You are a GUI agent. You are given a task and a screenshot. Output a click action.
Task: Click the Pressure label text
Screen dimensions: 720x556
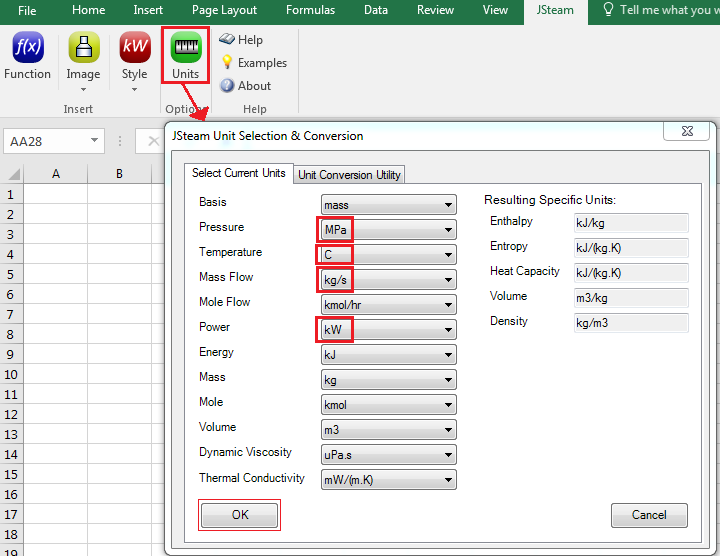click(x=221, y=227)
